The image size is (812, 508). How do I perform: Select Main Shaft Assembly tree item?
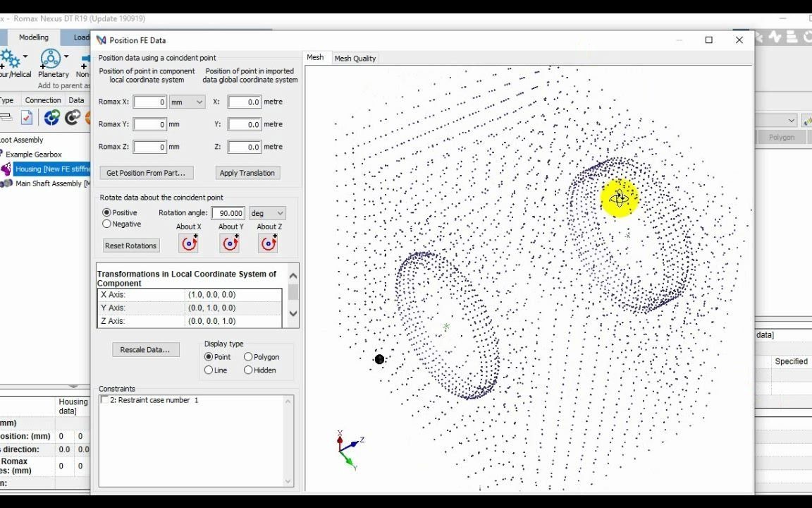pos(52,183)
